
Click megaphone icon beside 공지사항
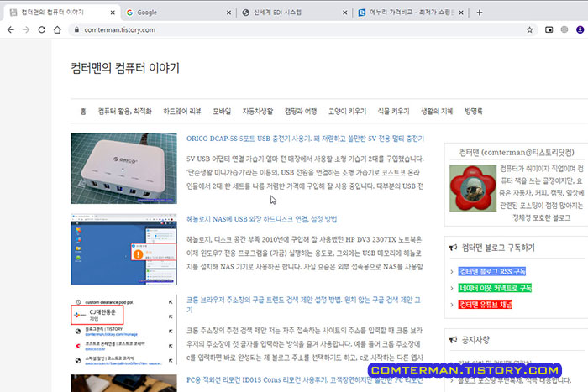click(454, 340)
